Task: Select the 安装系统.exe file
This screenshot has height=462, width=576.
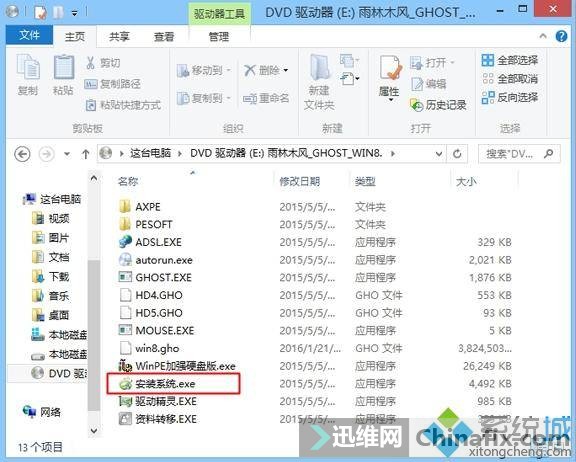Action: click(x=158, y=384)
